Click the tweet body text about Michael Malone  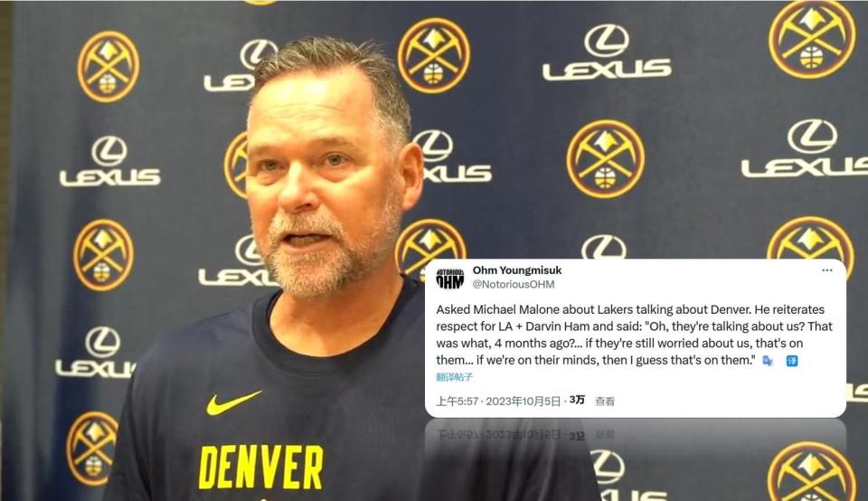[635, 335]
